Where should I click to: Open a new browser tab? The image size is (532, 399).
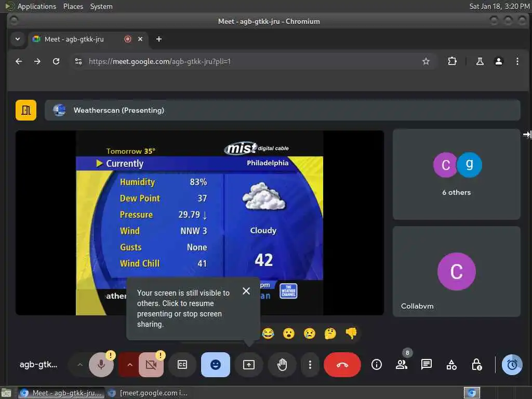click(159, 39)
